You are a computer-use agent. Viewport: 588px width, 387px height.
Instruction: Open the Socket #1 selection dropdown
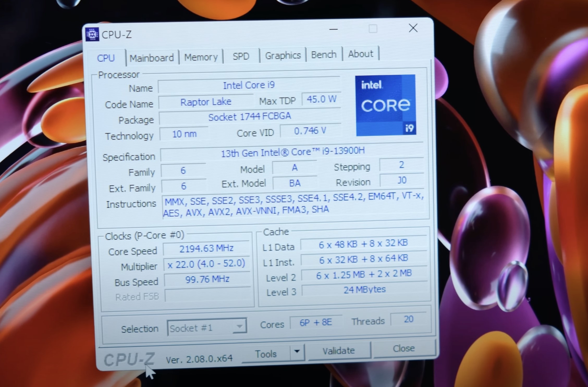[207, 327]
